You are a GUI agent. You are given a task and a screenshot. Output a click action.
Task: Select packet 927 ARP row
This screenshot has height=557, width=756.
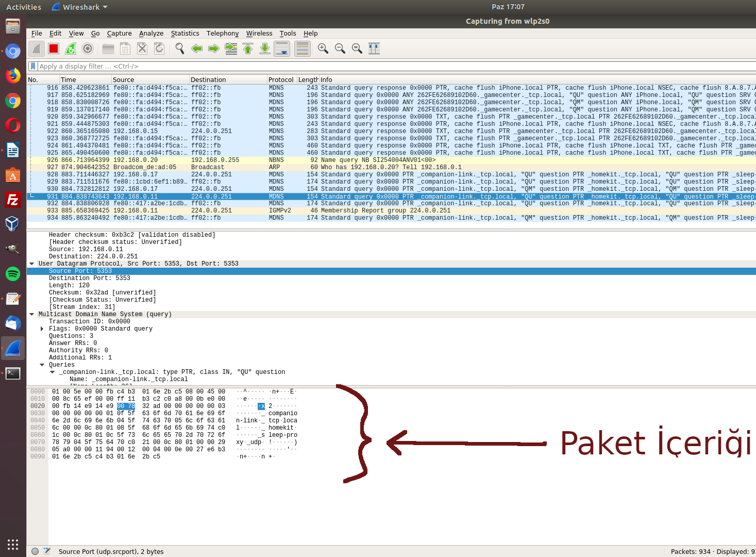(391, 167)
